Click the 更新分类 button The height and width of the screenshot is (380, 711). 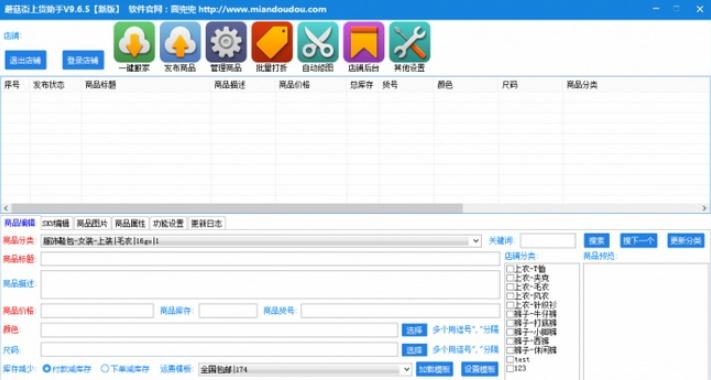tap(686, 241)
